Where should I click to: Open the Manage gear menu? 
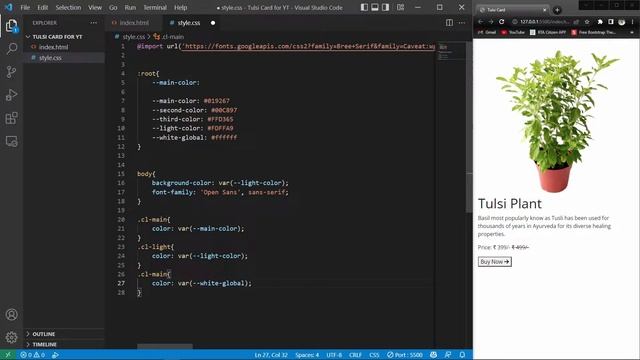click(x=11, y=337)
